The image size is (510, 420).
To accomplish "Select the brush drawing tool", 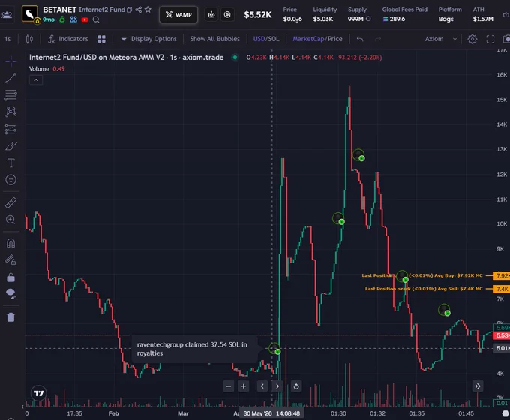I will click(10, 146).
